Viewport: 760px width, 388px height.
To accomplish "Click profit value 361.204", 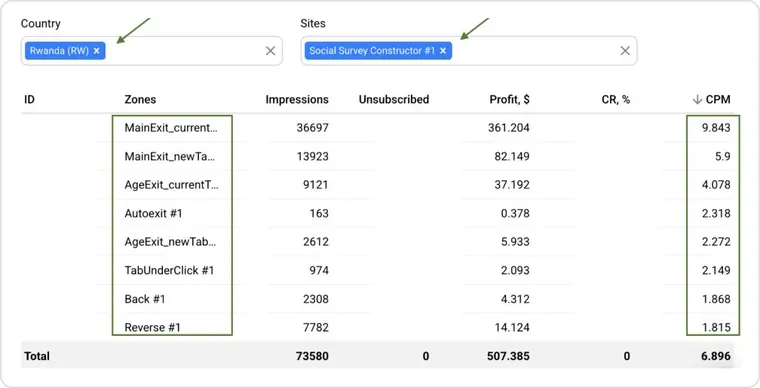I will (508, 128).
